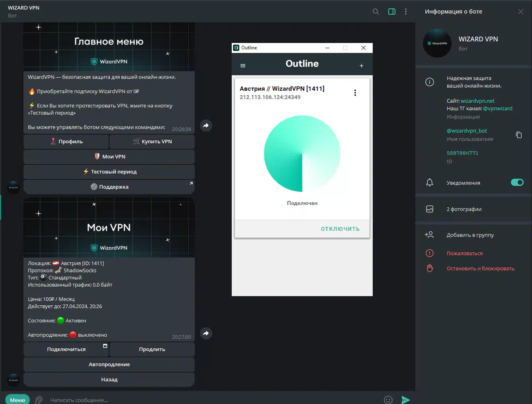Click ОТКЛЮЧИТЬ in Outline window
The width and height of the screenshot is (532, 404).
pos(340,229)
